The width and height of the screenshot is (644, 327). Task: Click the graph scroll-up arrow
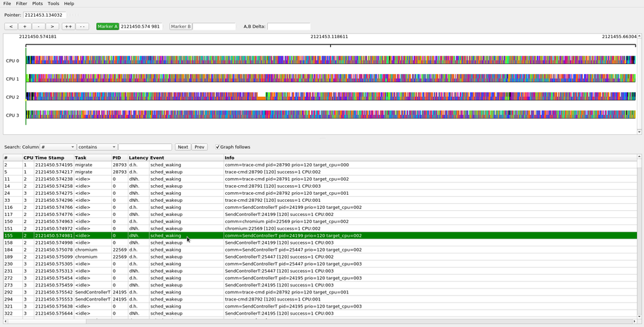[x=639, y=36]
